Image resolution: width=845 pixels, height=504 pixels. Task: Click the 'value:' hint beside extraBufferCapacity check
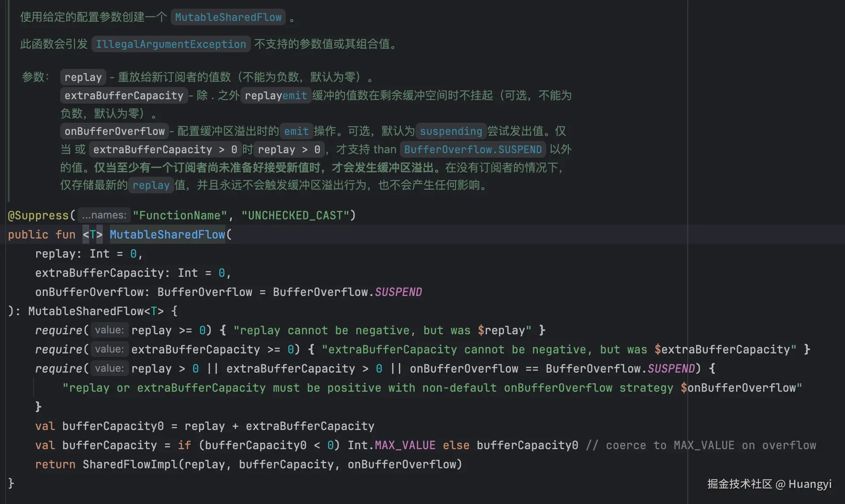109,349
